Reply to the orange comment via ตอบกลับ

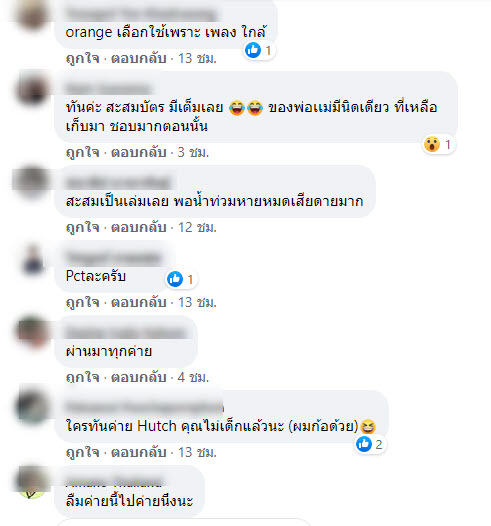[x=139, y=58]
